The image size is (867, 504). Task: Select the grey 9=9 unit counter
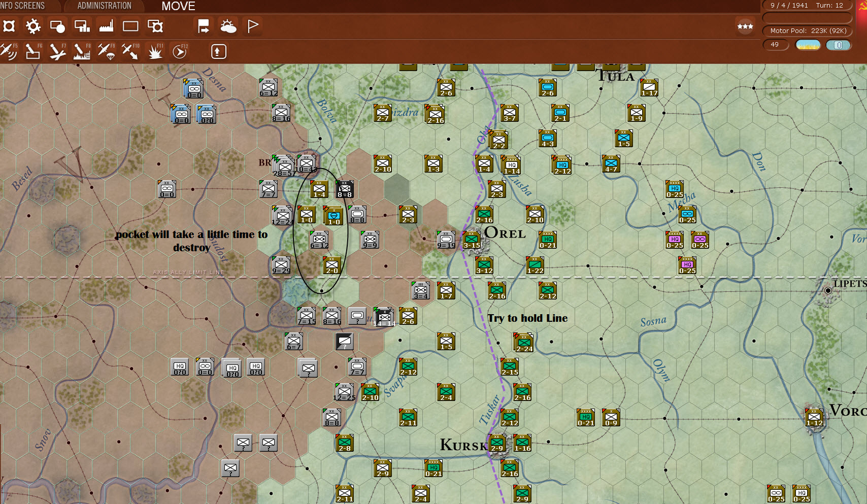(x=370, y=240)
